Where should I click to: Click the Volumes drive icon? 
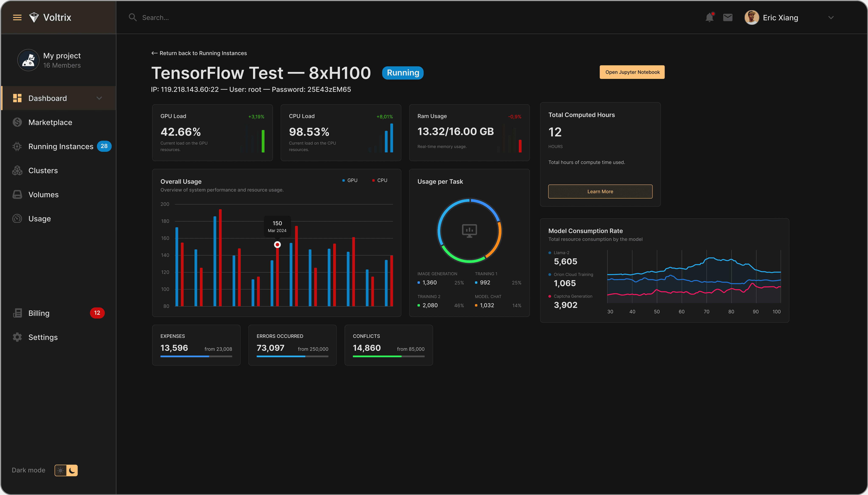coord(17,194)
